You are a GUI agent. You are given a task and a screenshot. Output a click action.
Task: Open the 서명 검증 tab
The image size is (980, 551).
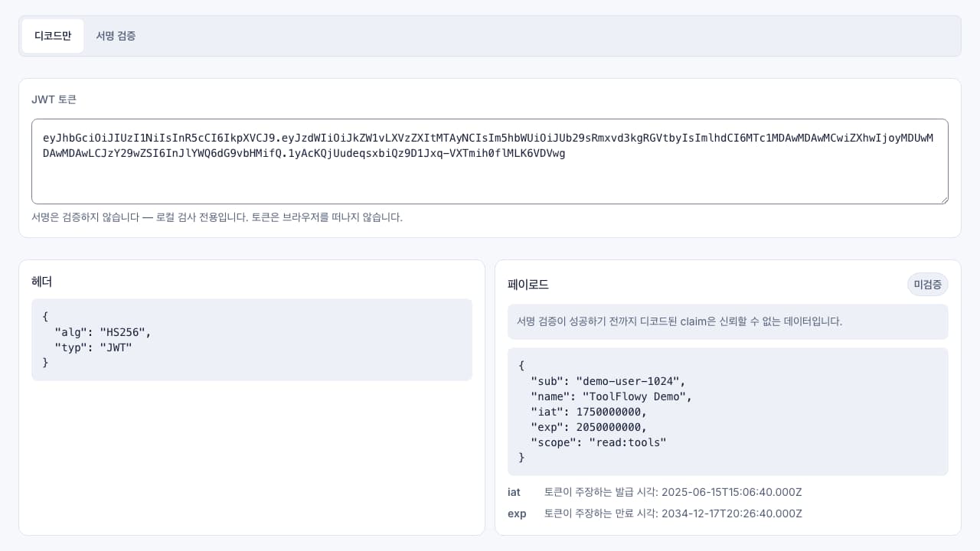tap(116, 36)
